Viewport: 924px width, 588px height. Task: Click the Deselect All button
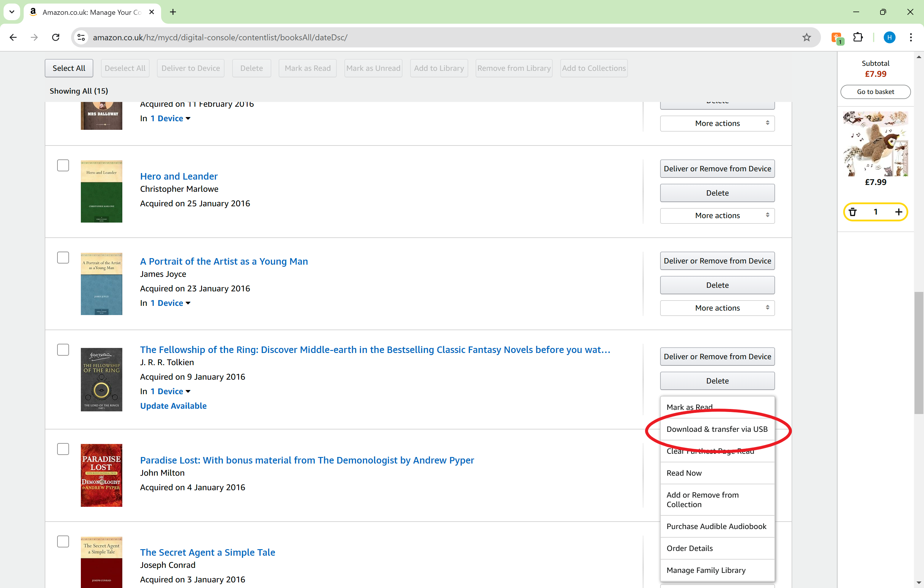point(125,68)
